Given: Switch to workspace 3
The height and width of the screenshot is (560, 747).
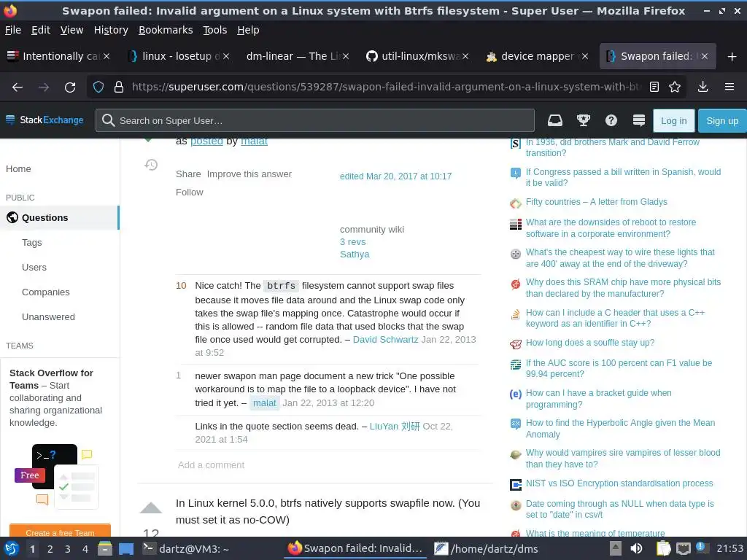Looking at the screenshot, I should (68, 549).
